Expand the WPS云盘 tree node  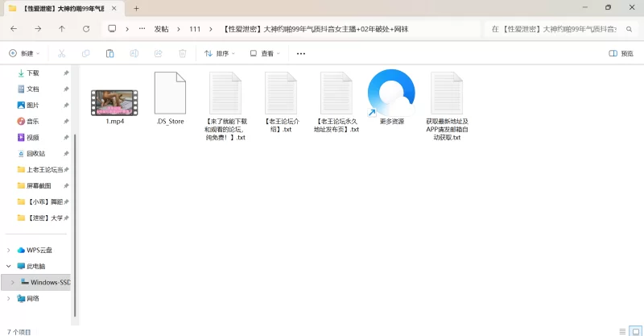pyautogui.click(x=9, y=250)
